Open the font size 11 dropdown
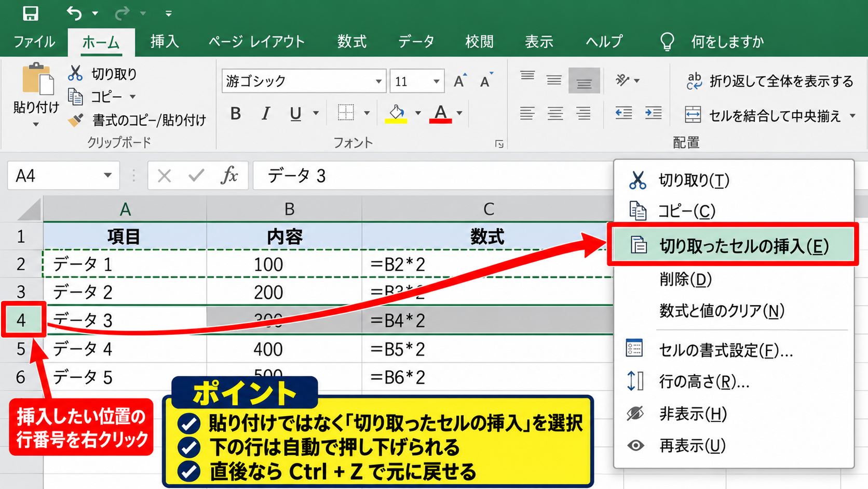The height and width of the screenshot is (489, 868). click(x=437, y=81)
